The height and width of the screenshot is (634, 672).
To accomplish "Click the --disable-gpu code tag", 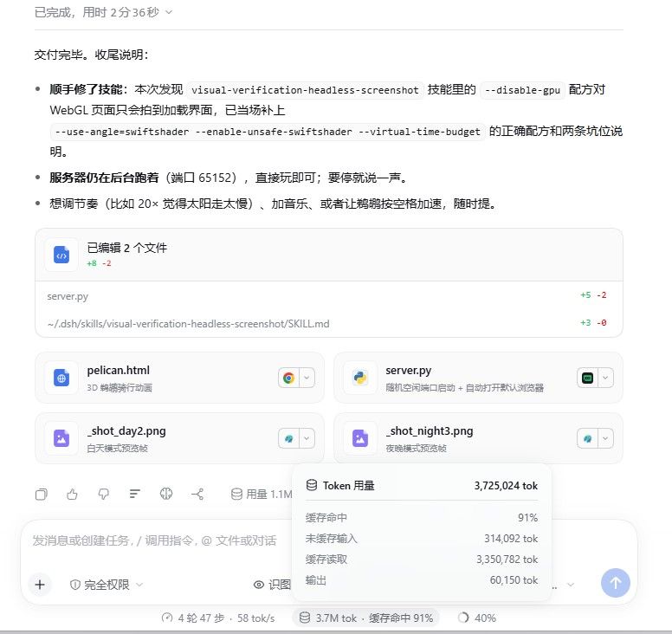I will coord(522,90).
